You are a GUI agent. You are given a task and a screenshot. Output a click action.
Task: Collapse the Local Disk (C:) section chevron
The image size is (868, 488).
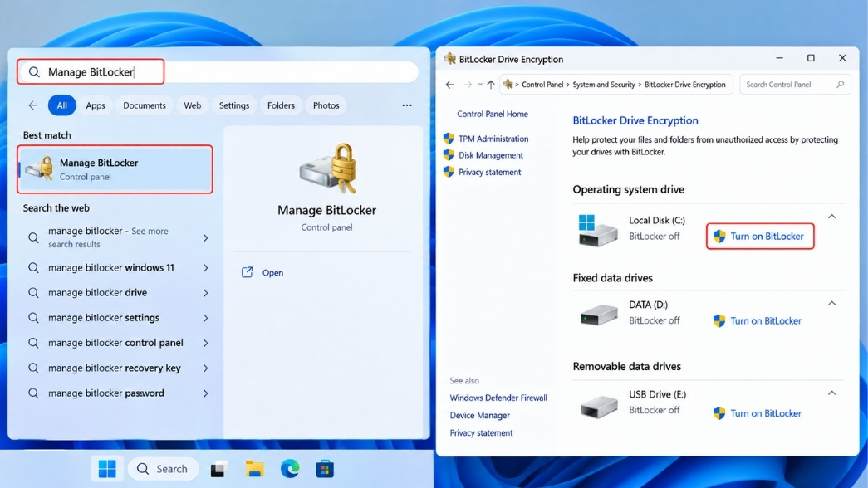pos(831,217)
